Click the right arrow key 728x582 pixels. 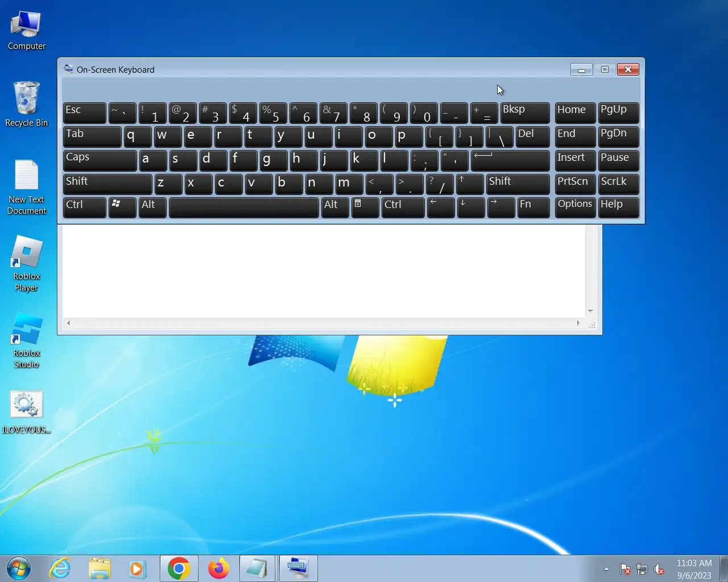[501, 207]
